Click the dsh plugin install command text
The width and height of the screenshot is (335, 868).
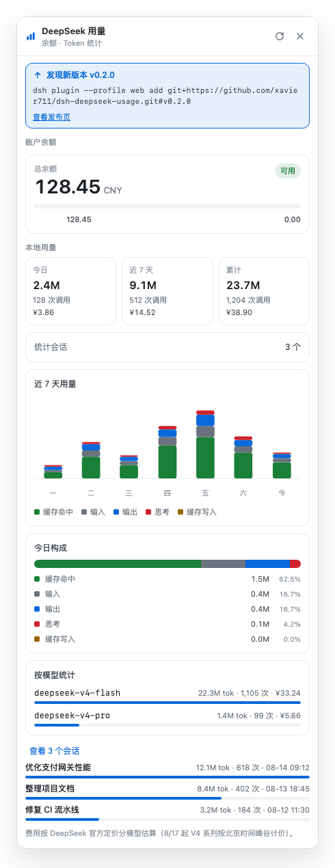pyautogui.click(x=167, y=96)
